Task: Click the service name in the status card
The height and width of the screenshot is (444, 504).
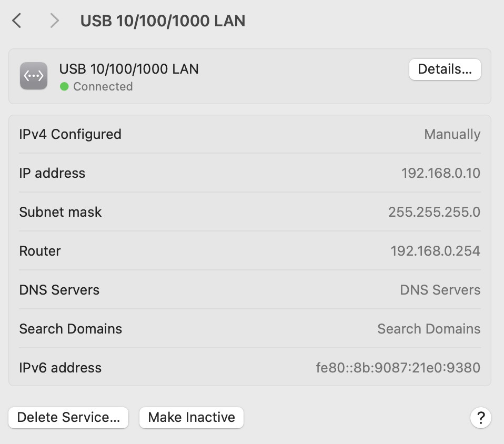Action: tap(129, 69)
